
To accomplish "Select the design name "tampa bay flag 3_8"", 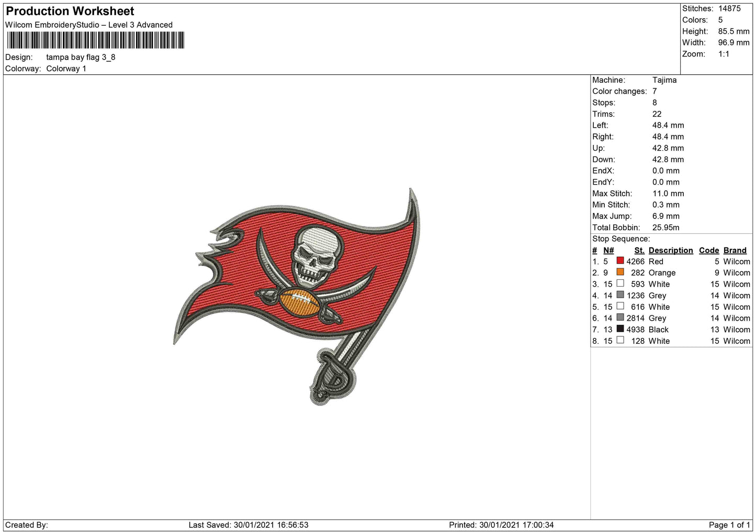I will pos(81,57).
